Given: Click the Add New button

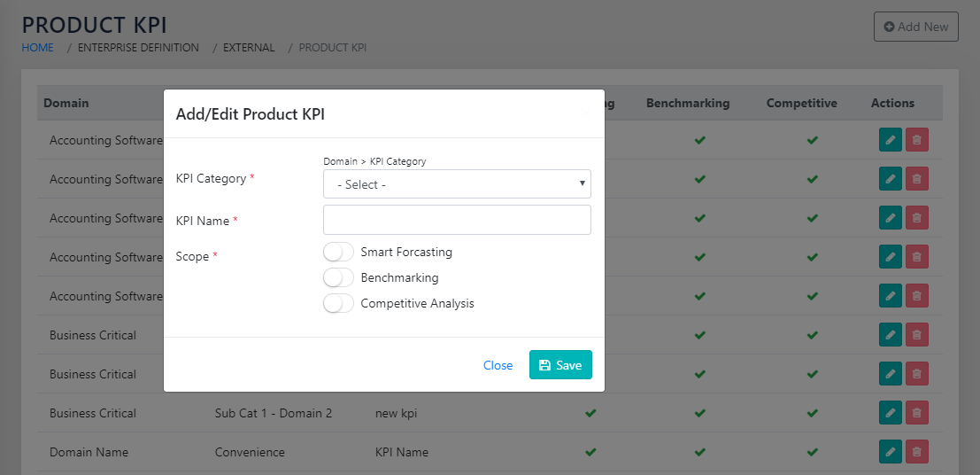Looking at the screenshot, I should [915, 27].
